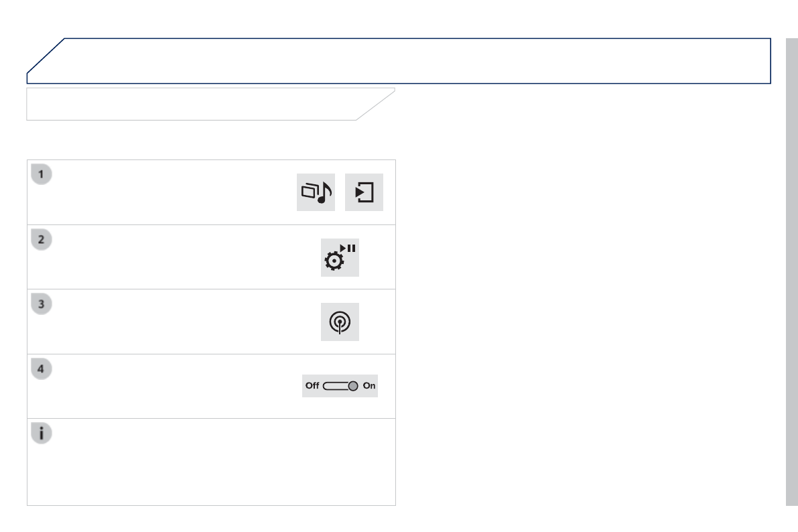798x532 pixels.
Task: Select the source input arrow icon
Action: tap(364, 192)
